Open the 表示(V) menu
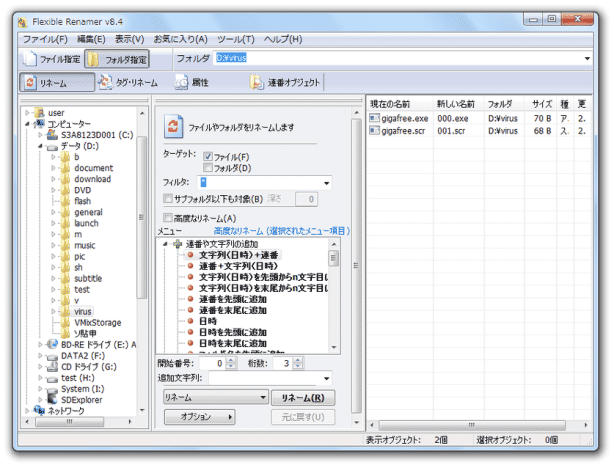Screen dimensions: 614x465 coord(129,39)
